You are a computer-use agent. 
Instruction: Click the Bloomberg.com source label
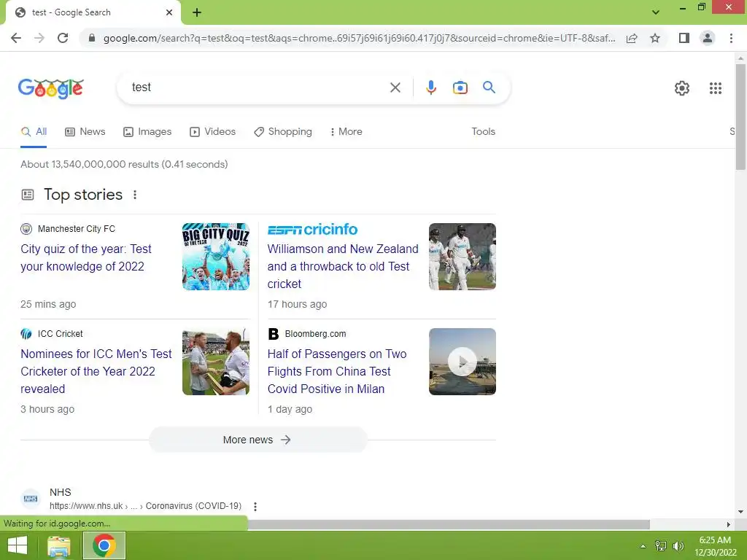(315, 334)
